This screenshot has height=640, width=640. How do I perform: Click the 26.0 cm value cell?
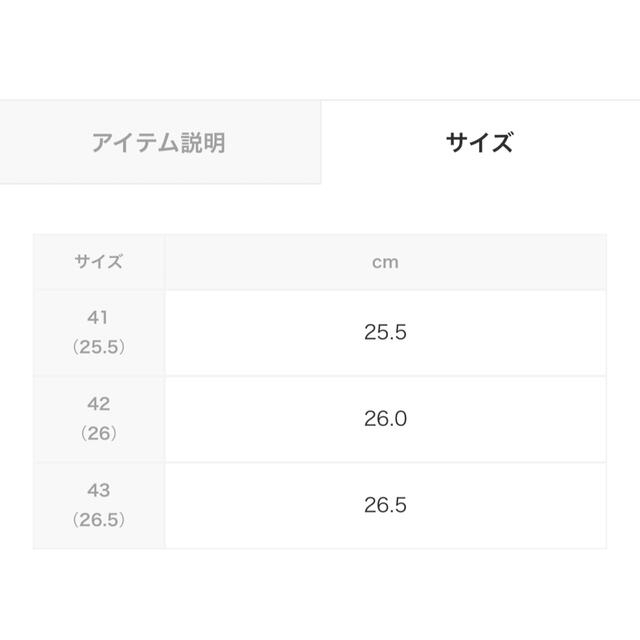385,419
